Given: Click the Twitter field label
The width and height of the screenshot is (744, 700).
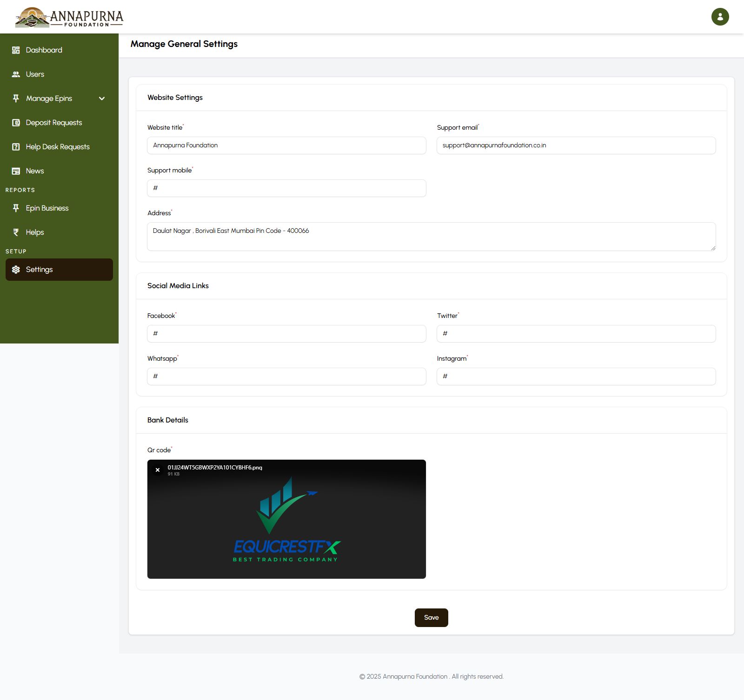Looking at the screenshot, I should pyautogui.click(x=448, y=316).
